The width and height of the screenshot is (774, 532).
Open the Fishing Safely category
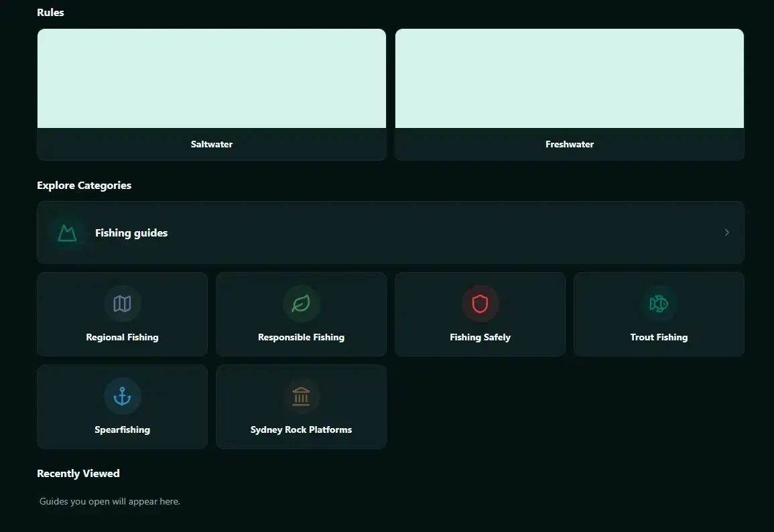480,314
